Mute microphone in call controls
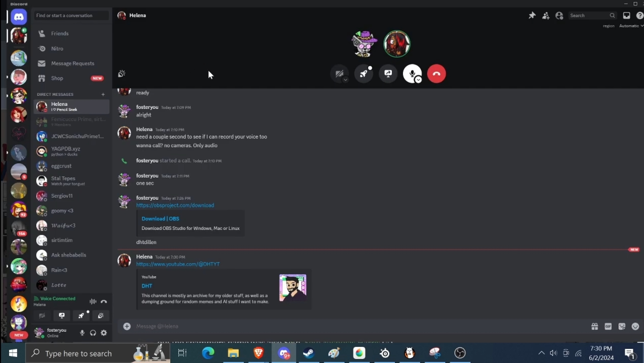644x363 pixels. pyautogui.click(x=412, y=74)
